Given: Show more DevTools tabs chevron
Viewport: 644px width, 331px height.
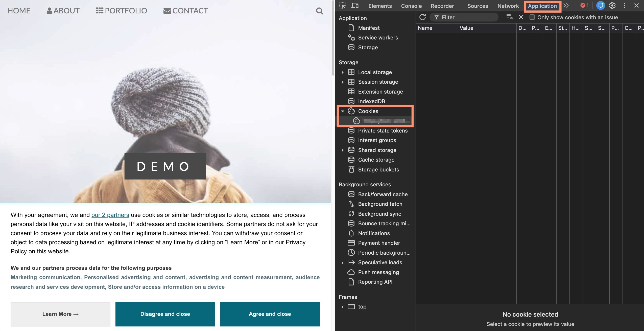Looking at the screenshot, I should [566, 6].
